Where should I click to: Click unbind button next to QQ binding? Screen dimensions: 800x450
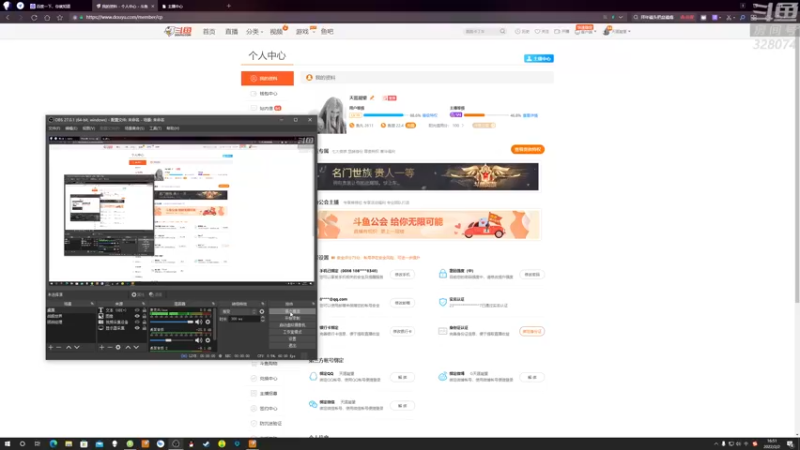tap(402, 377)
